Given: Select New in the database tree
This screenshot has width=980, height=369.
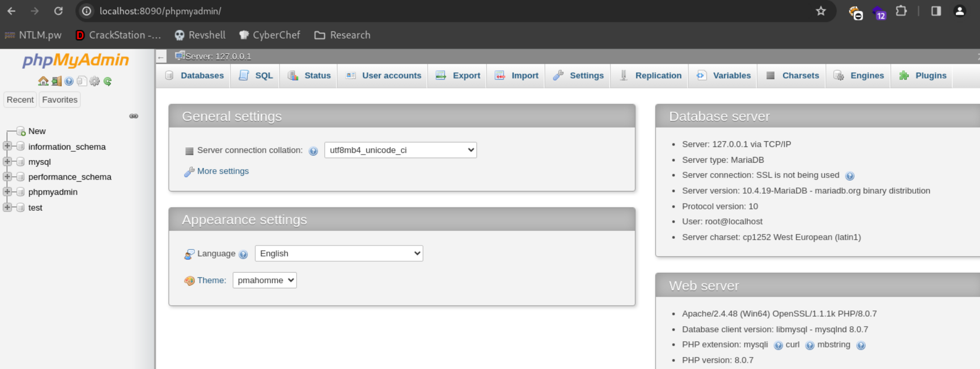Looking at the screenshot, I should [x=37, y=131].
